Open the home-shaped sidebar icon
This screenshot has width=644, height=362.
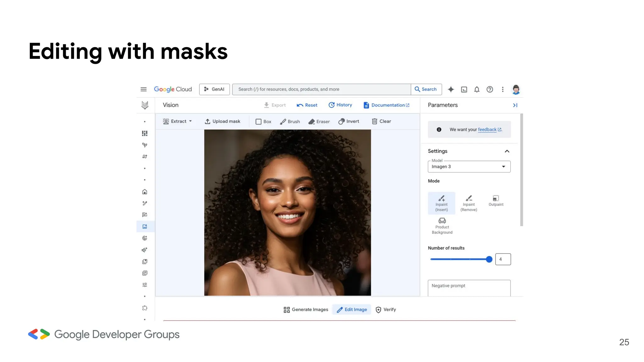(145, 192)
